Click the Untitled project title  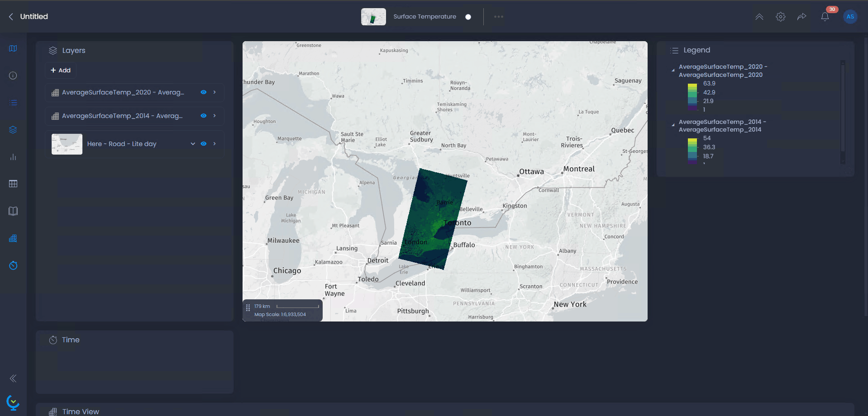click(x=34, y=17)
